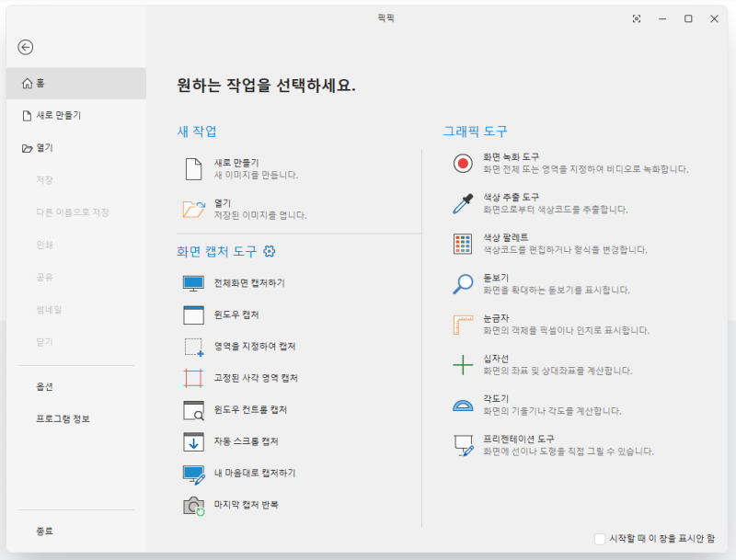736x560 pixels.
Task: Minimize the 픽픽 window
Action: click(662, 18)
